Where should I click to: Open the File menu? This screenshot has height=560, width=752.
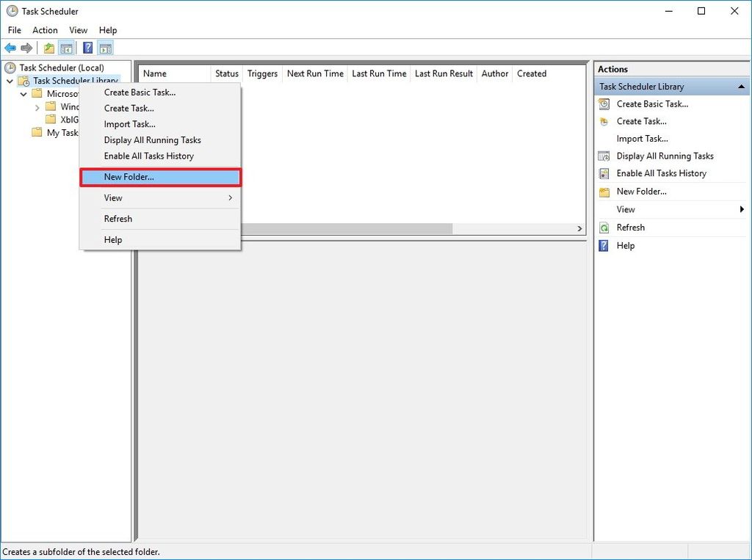click(15, 30)
